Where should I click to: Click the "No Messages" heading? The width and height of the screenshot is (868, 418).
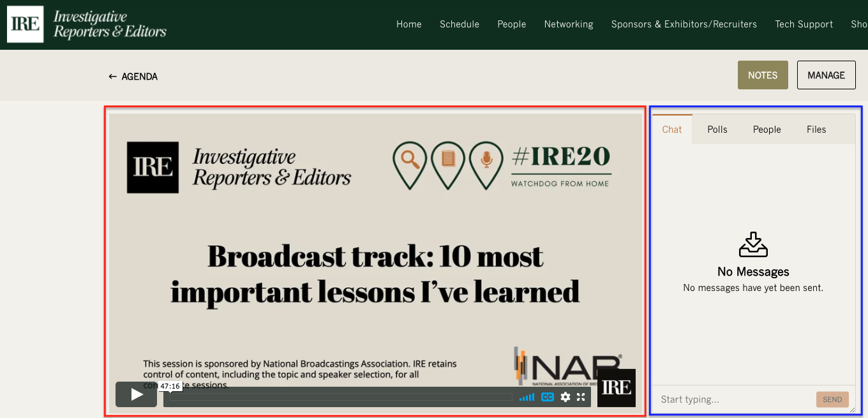(753, 272)
